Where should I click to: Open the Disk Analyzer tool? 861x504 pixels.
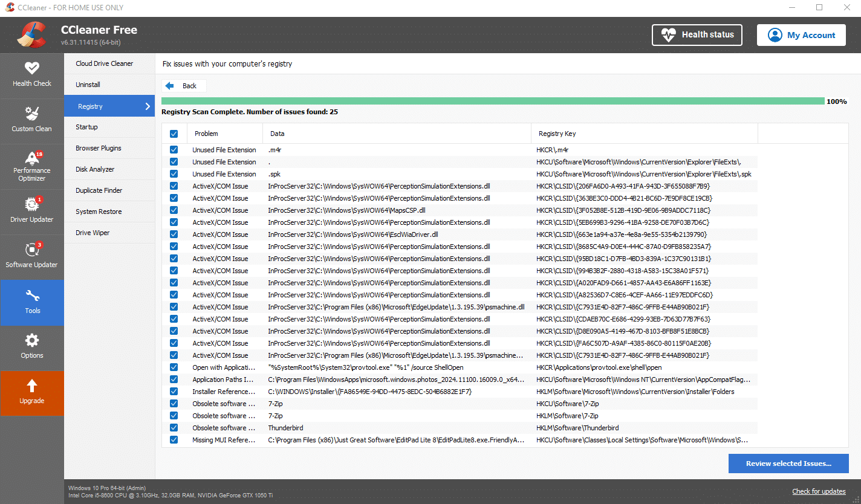click(109, 169)
